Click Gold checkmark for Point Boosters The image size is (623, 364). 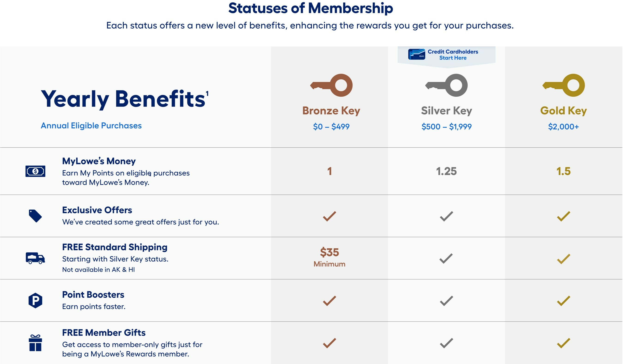coord(563,301)
